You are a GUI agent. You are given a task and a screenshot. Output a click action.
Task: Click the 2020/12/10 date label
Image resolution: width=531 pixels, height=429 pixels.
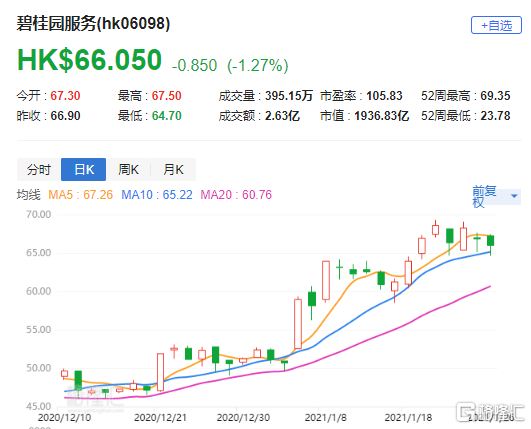tap(64, 417)
